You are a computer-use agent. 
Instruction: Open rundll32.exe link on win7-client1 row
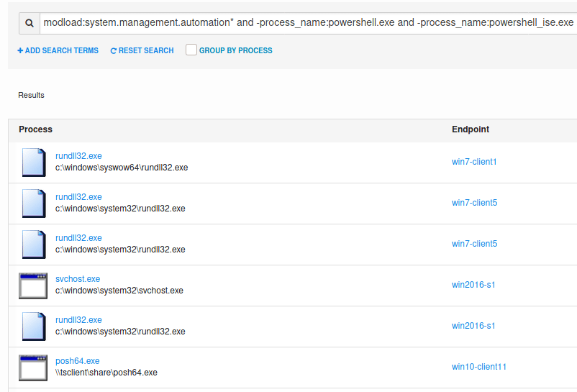click(78, 156)
